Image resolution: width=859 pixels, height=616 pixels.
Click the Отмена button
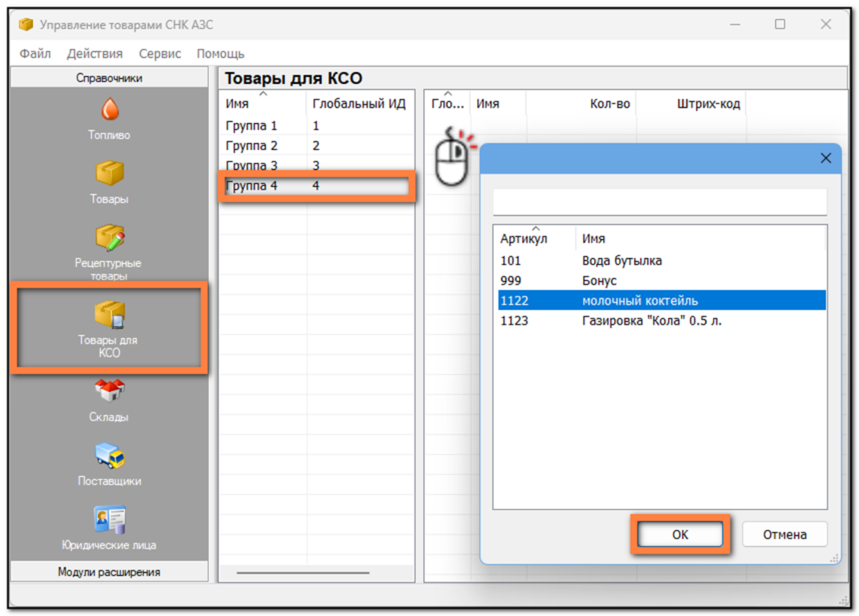tap(784, 534)
